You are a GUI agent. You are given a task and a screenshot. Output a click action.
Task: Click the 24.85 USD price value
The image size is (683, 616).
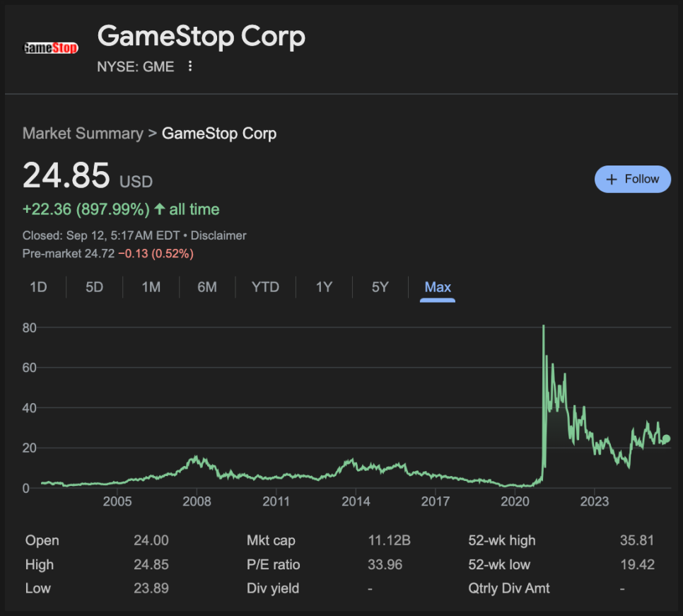[x=88, y=175]
